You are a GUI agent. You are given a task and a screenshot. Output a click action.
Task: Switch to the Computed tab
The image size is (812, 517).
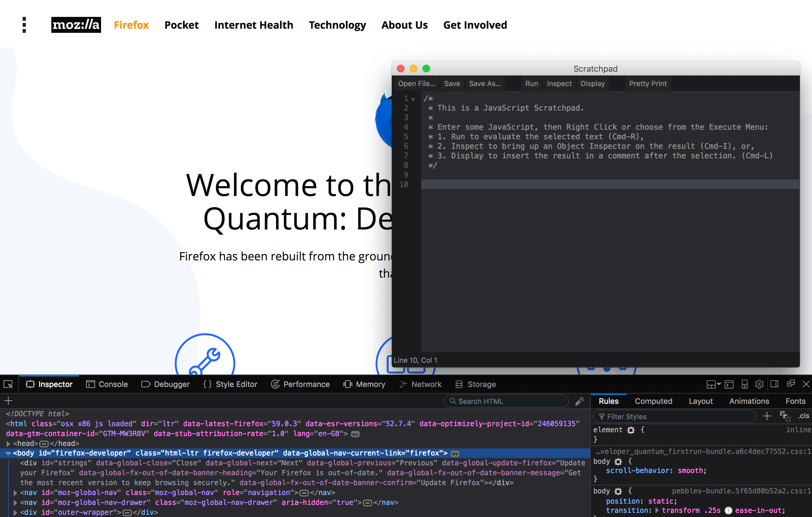(x=654, y=401)
